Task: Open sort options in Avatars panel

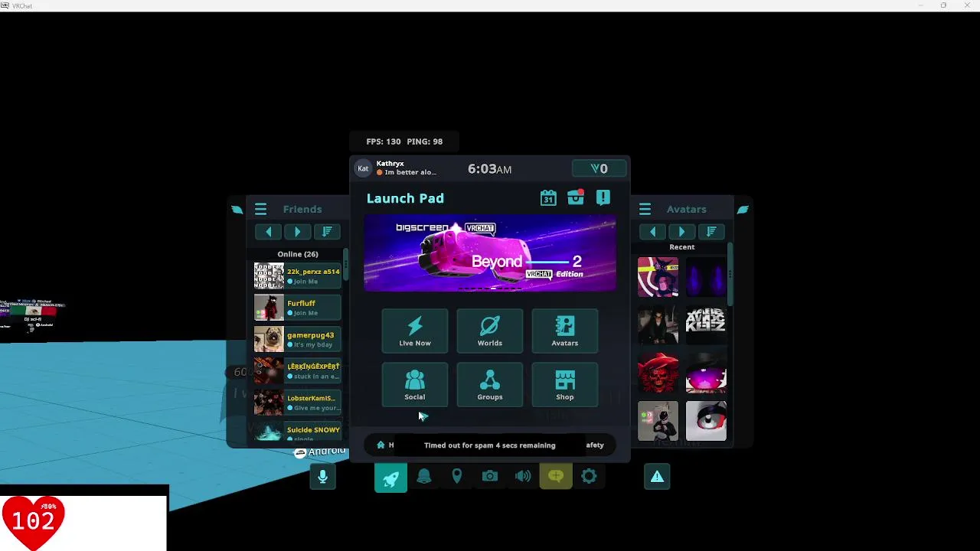Action: pyautogui.click(x=711, y=232)
